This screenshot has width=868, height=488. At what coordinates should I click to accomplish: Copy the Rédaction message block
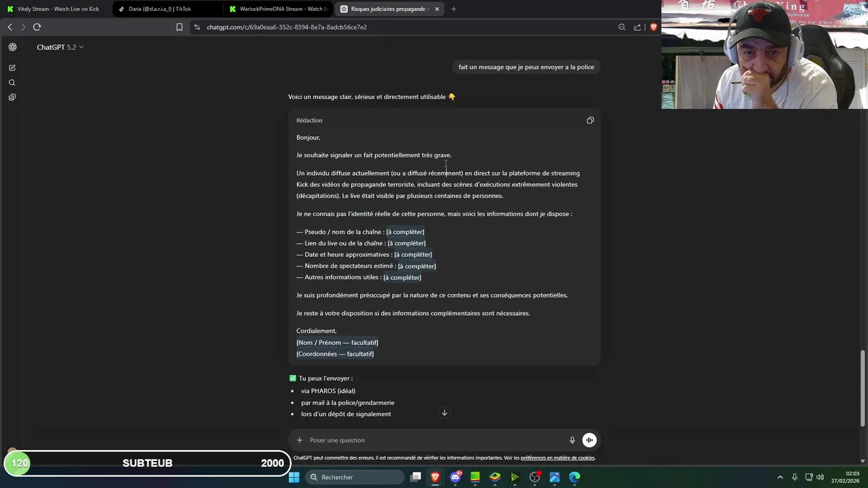[x=590, y=121]
